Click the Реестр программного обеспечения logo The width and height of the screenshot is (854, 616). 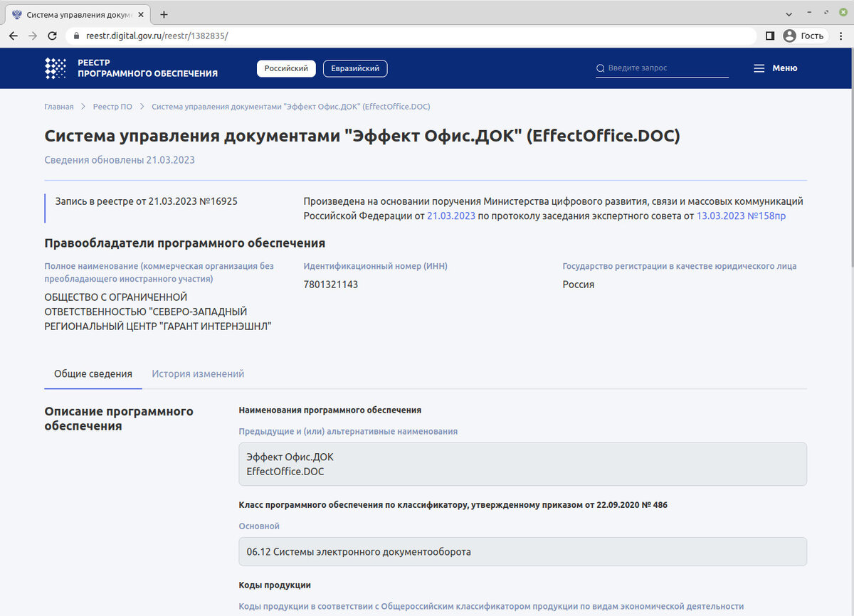[x=131, y=68]
